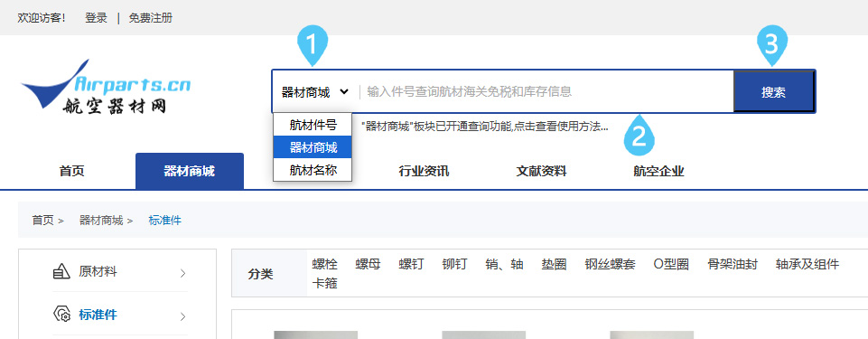Click 首页 in the breadcrumb
Screen dimensions: 868x339
coord(42,221)
